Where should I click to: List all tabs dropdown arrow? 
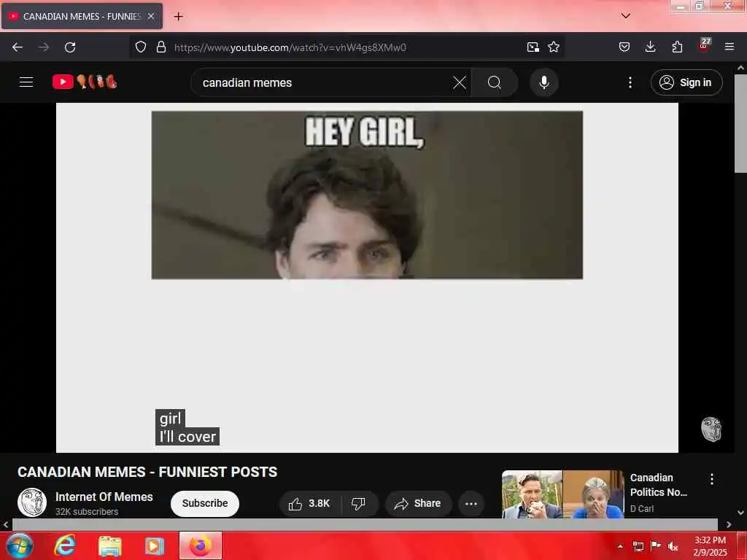coord(626,16)
